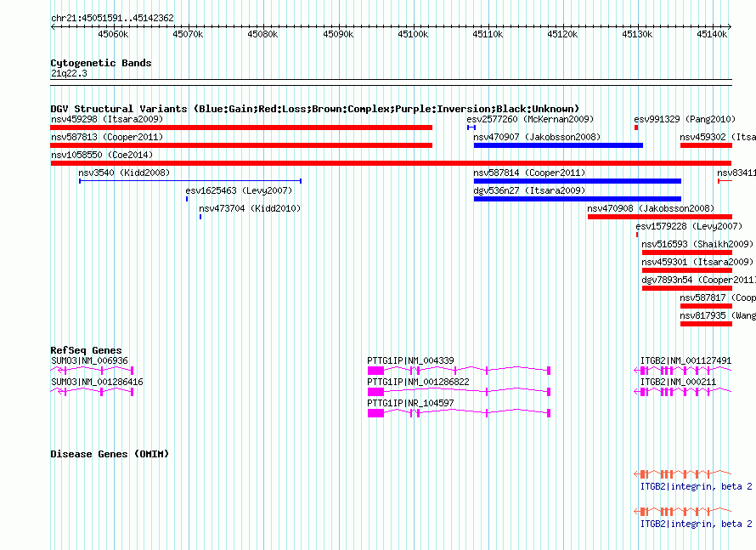Click the blue gain bar under nsv470907 (Jakobsson2008)

558,145
